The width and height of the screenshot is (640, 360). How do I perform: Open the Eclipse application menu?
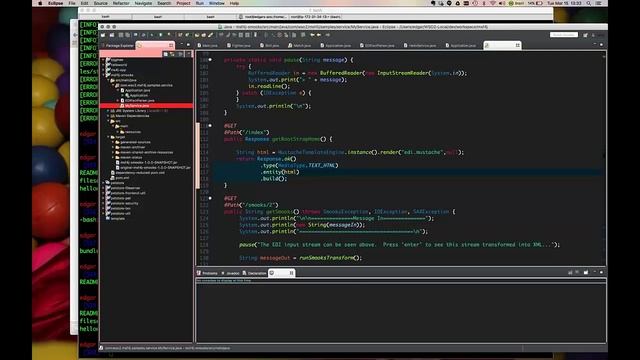tap(56, 3)
